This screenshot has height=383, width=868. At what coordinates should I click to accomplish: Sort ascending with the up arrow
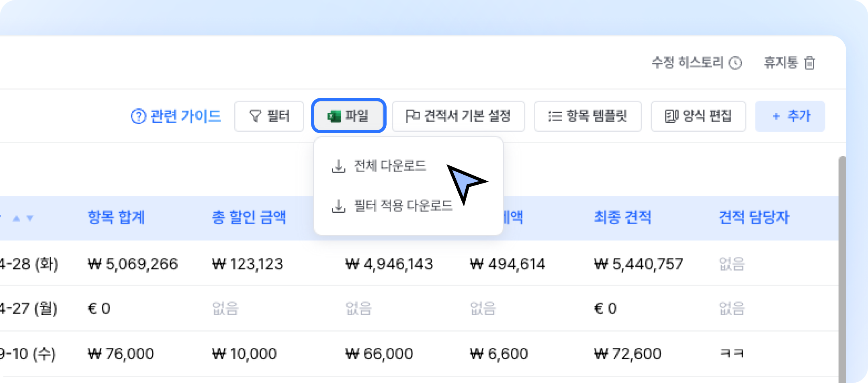[x=16, y=218]
